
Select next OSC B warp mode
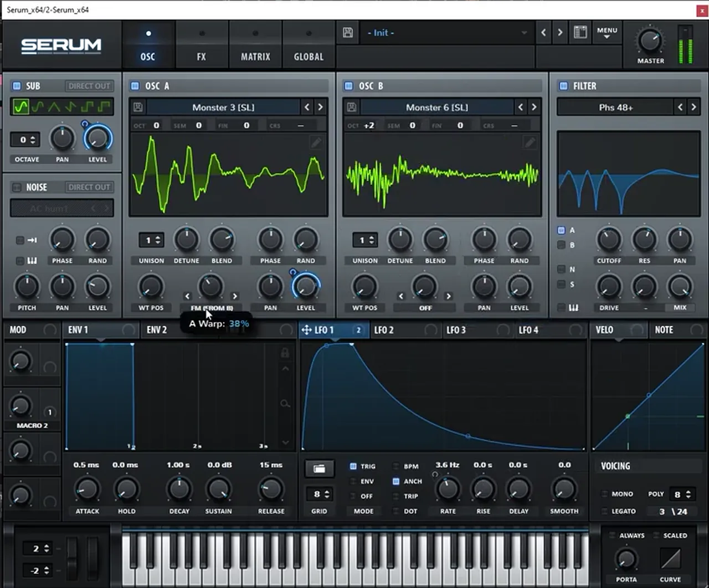[449, 296]
